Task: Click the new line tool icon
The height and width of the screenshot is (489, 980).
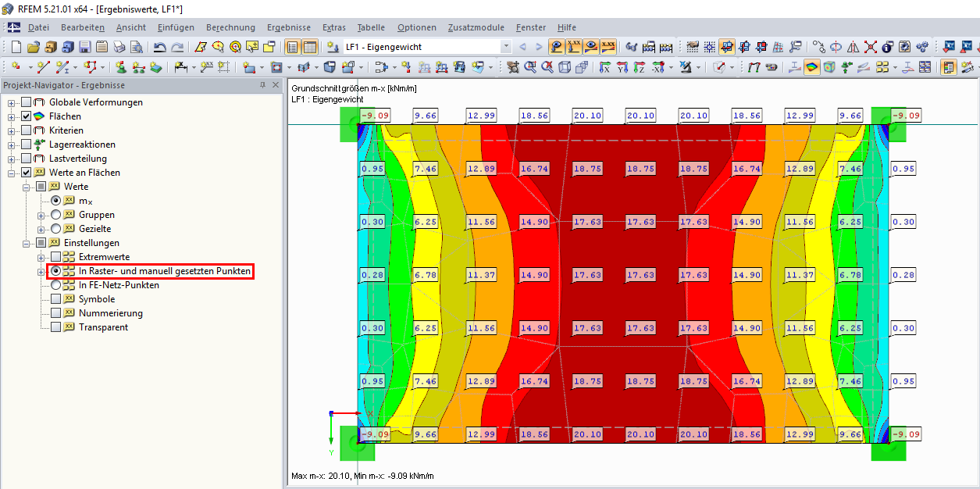Action: pyautogui.click(x=44, y=67)
